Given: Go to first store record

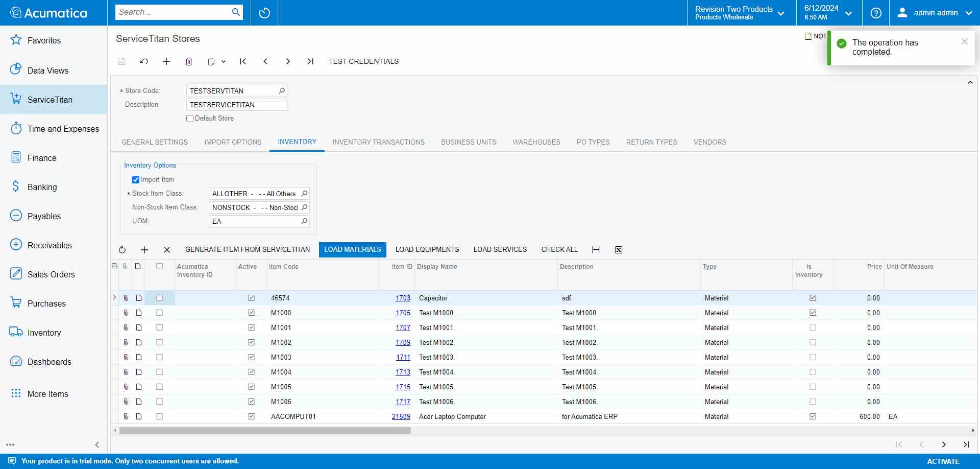Looking at the screenshot, I should [x=243, y=61].
